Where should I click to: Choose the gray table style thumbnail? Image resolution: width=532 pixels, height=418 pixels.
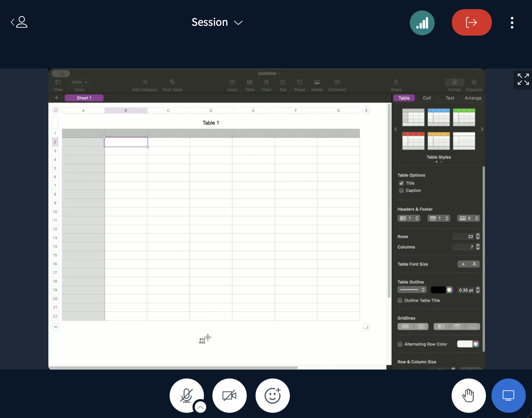click(x=413, y=117)
